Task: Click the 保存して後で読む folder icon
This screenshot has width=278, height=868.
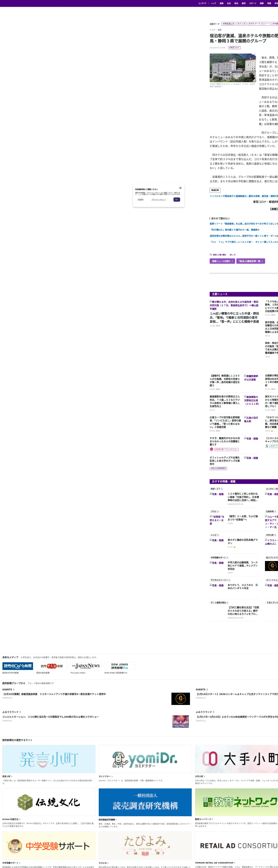Action: 211,255
